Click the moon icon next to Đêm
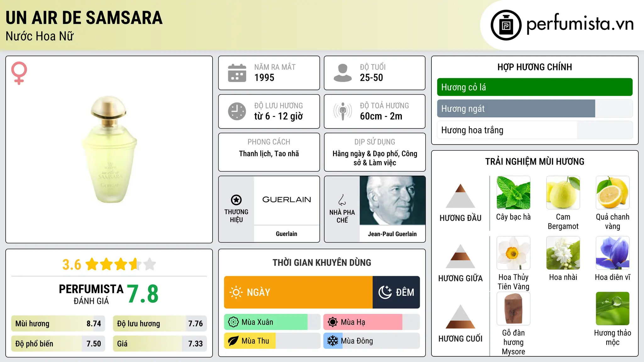The width and height of the screenshot is (644, 362). point(385,292)
